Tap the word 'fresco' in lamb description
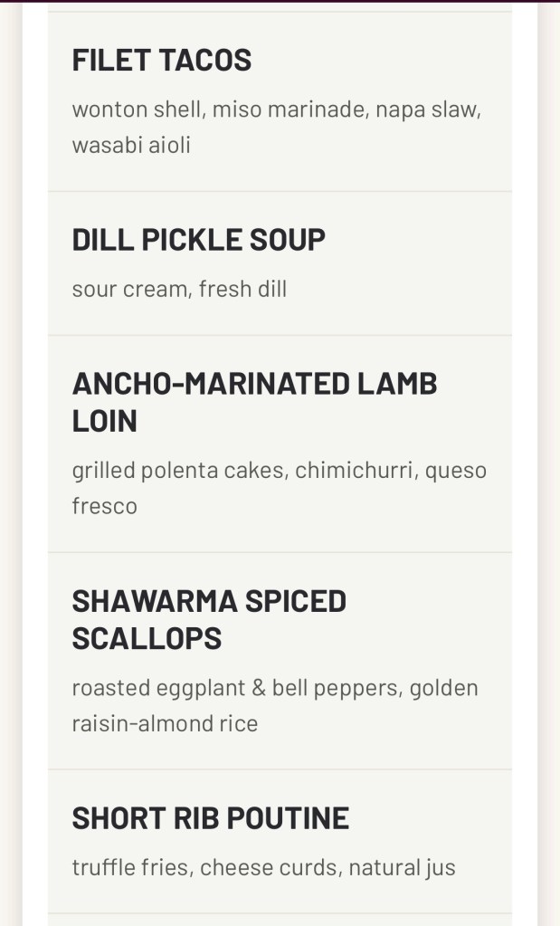 coord(105,506)
